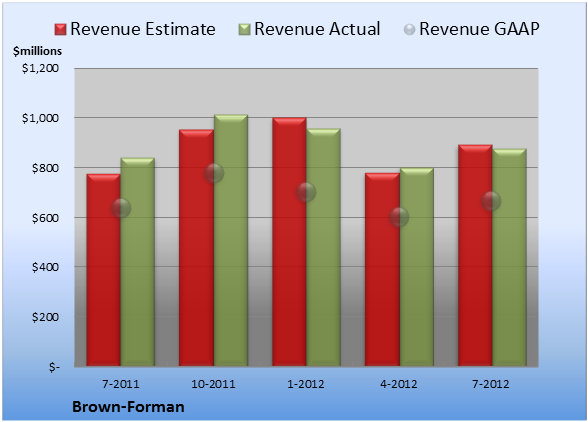Image resolution: width=588 pixels, height=422 pixels.
Task: Click the GAAP sphere marker for 4-2012
Action: (399, 217)
